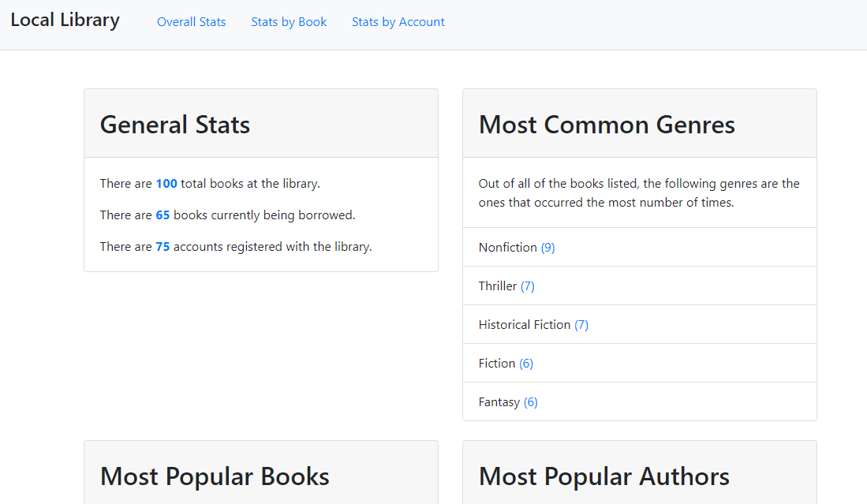Click the 75 registered accounts link
This screenshot has width=867, height=504.
click(163, 246)
